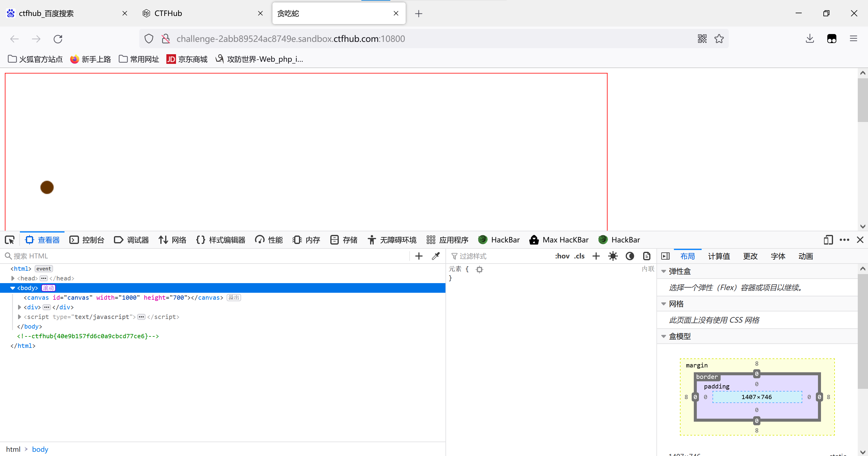Click the insecure connection lock icon

tap(165, 39)
